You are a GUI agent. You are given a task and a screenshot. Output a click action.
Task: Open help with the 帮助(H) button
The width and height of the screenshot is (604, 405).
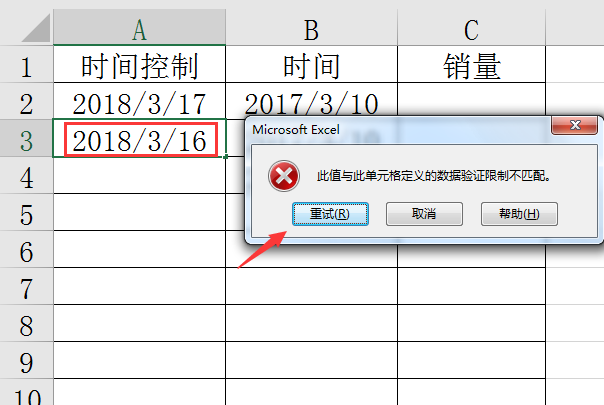(519, 214)
